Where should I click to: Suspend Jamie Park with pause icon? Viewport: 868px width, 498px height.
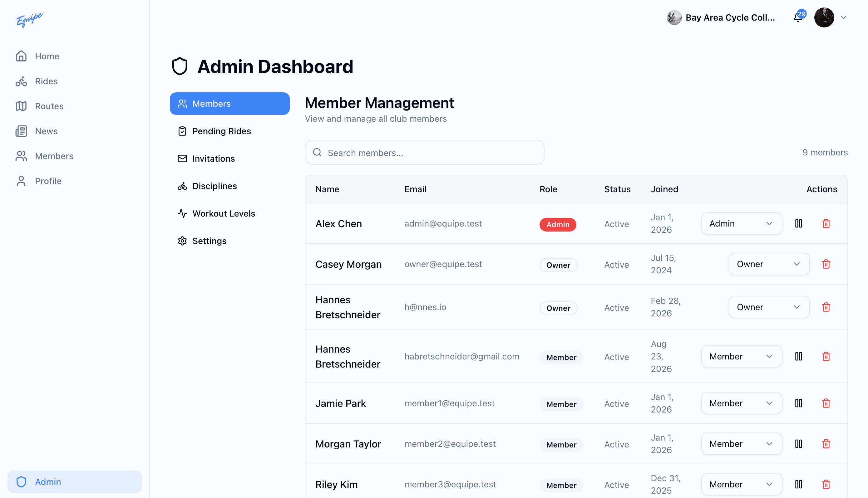799,403
